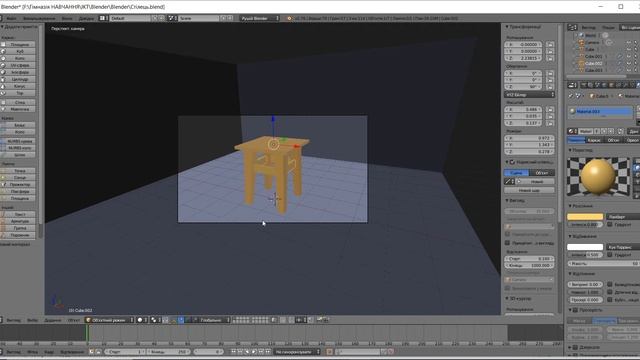
Task: Lock the Location X value icon
Action: tap(550, 44)
